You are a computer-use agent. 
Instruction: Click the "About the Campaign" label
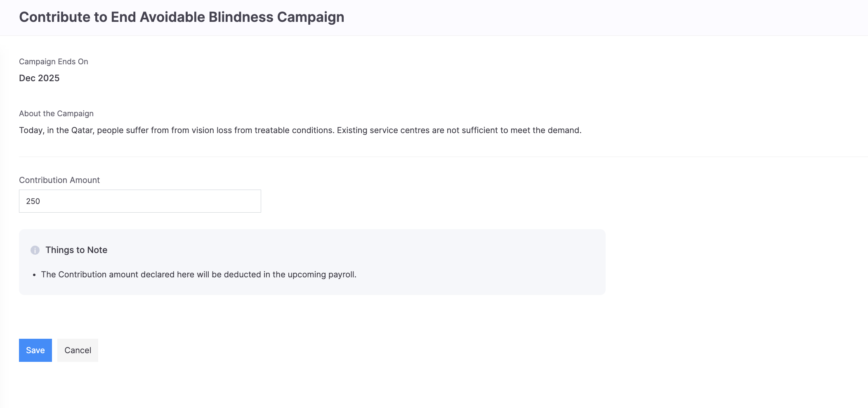click(x=56, y=114)
